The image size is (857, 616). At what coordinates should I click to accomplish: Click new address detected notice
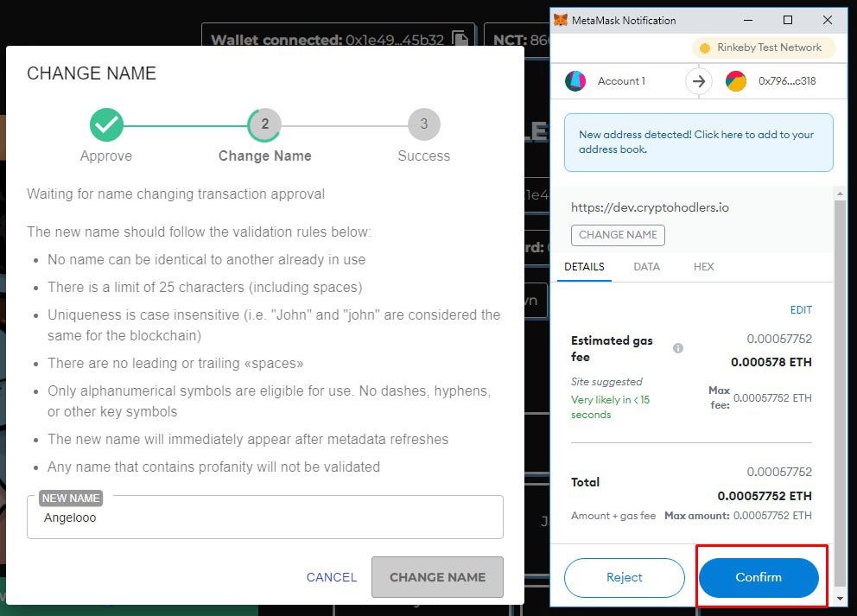pyautogui.click(x=699, y=142)
